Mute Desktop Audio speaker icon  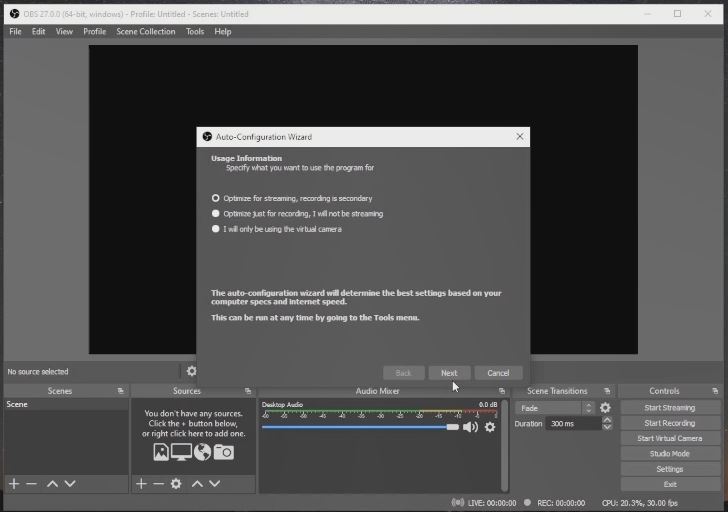(470, 427)
